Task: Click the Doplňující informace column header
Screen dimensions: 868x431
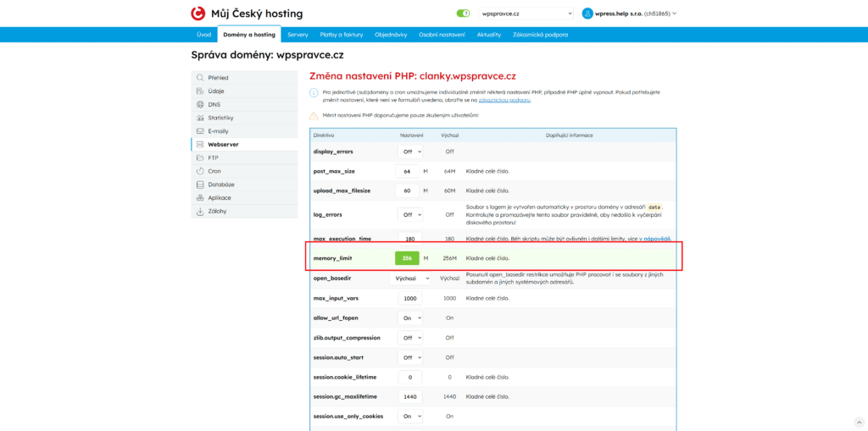Action: click(x=569, y=135)
